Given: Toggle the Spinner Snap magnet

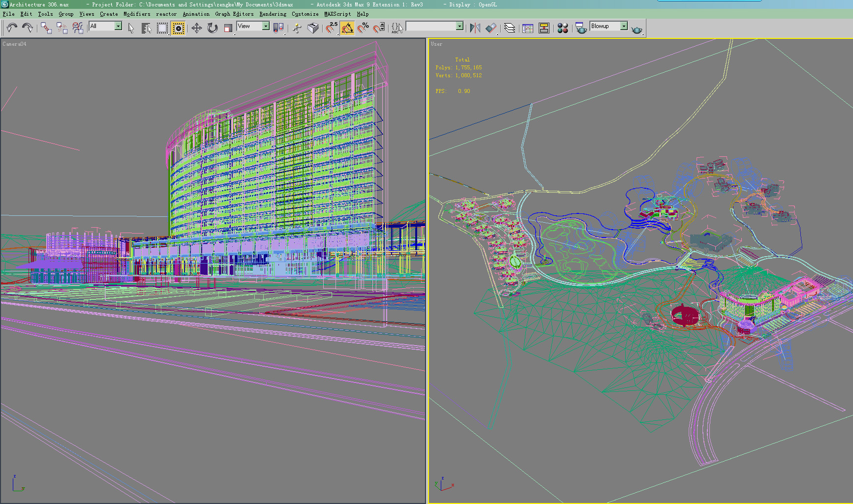Looking at the screenshot, I should pos(379,28).
